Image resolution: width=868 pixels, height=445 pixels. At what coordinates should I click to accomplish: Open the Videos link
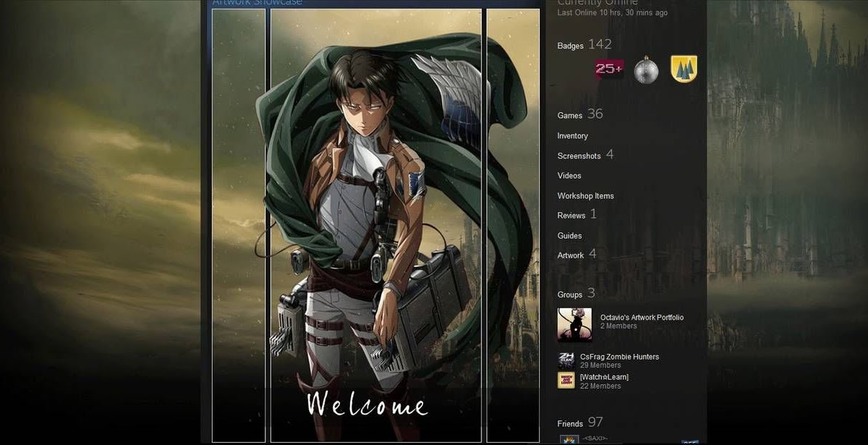(569, 175)
